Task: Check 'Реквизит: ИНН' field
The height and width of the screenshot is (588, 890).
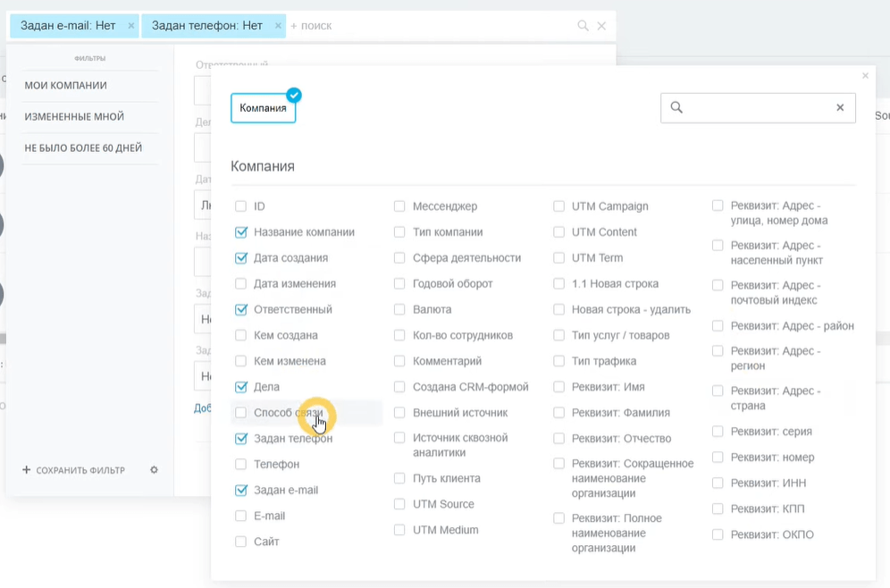Action: tap(718, 483)
